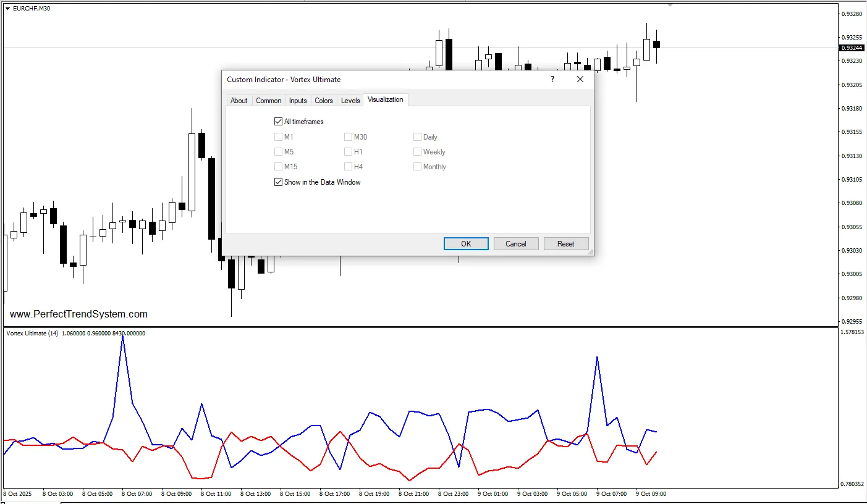The height and width of the screenshot is (504, 867).
Task: Click the current price label 0.93244
Action: click(852, 48)
